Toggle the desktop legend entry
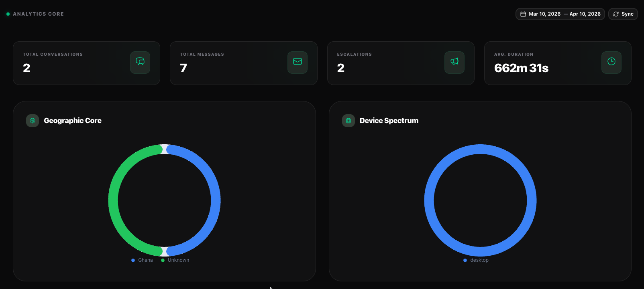Screen dimensions: 644x289 [476, 260]
